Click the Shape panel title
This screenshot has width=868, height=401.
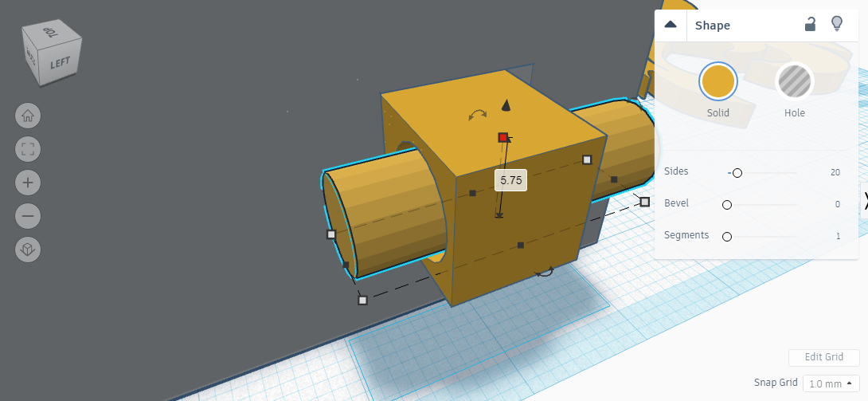(713, 26)
